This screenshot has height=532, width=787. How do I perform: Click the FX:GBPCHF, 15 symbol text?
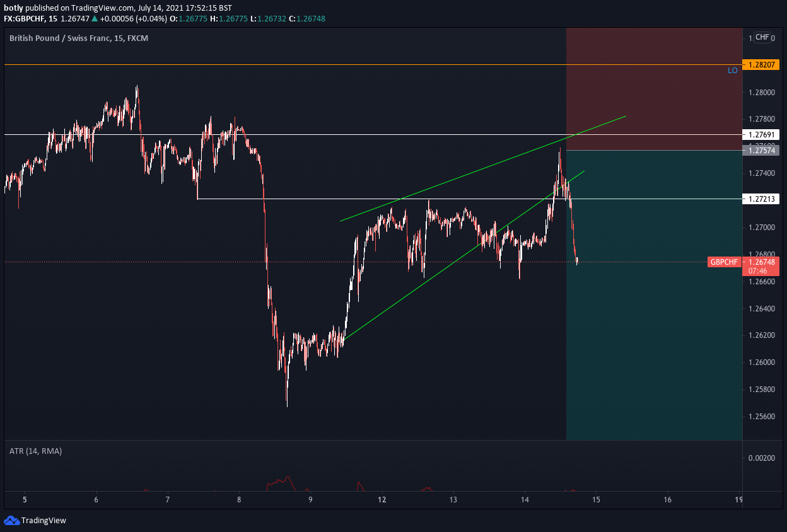[x=30, y=19]
